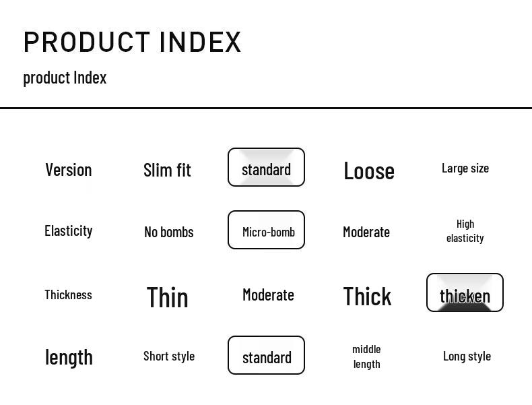
Task: Select the highlighted thicken box
Action: [465, 292]
